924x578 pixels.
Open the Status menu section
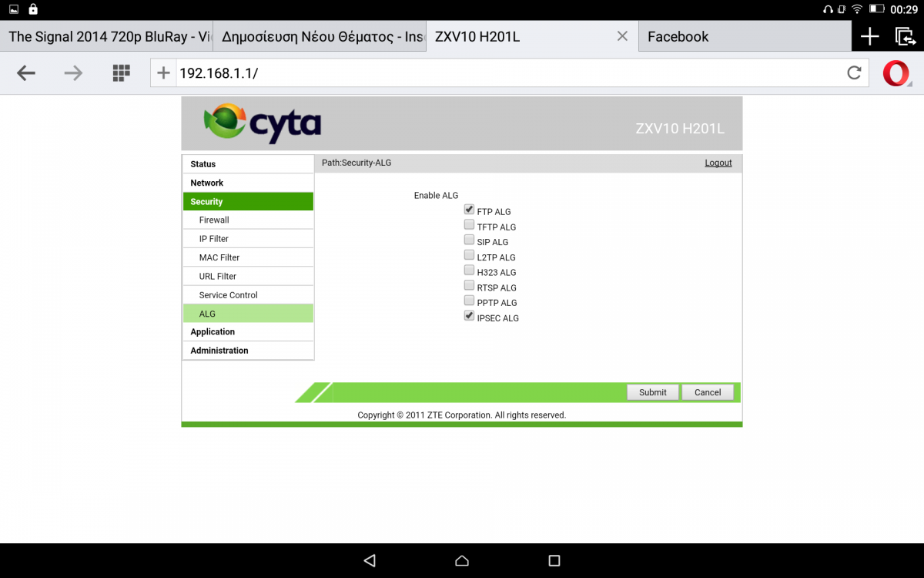[x=248, y=164]
